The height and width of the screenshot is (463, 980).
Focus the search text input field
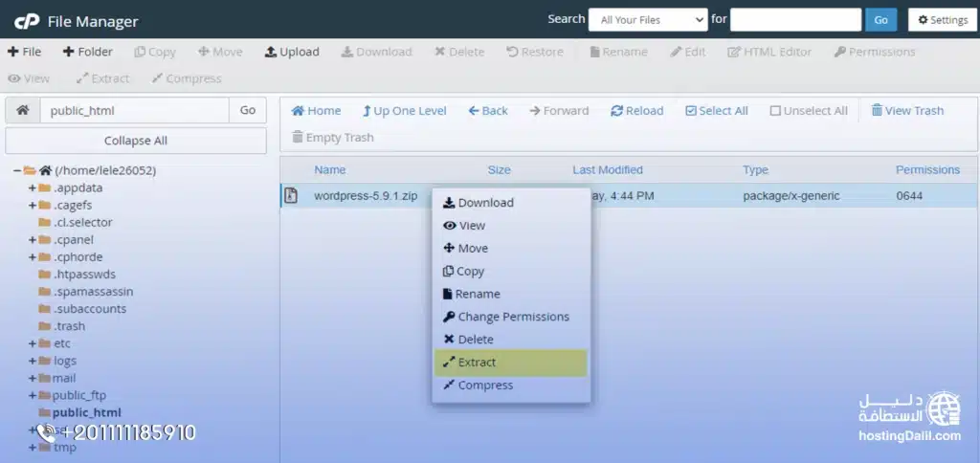(795, 20)
